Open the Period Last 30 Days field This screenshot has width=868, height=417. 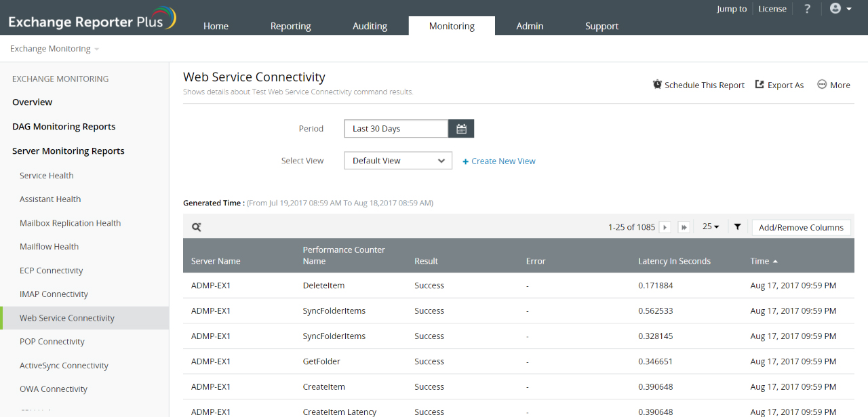pyautogui.click(x=396, y=129)
